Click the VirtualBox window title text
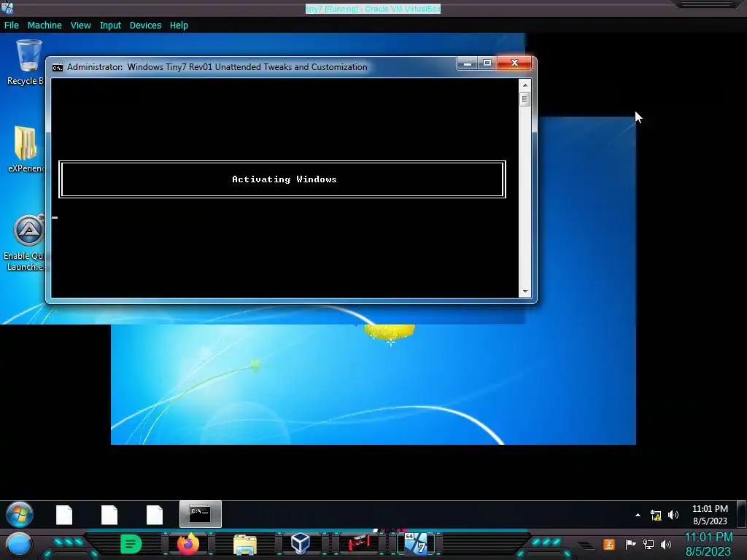The image size is (747, 560). pos(373,9)
